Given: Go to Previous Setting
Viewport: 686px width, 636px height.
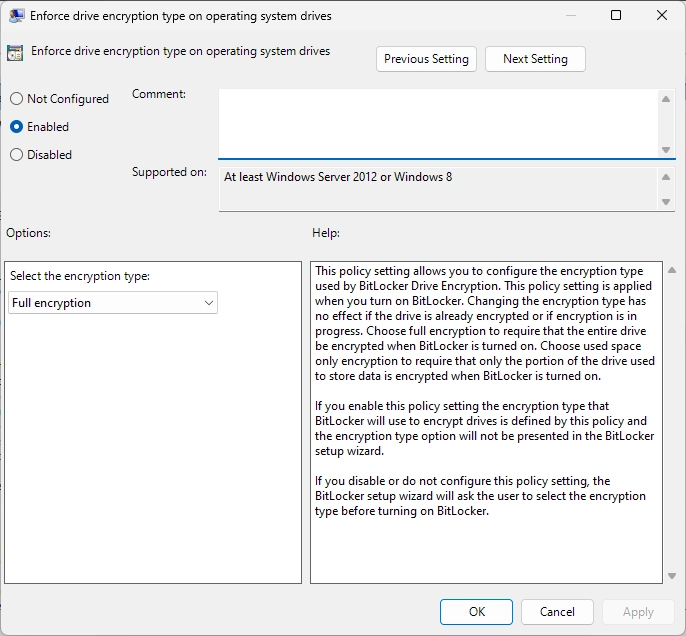Looking at the screenshot, I should tap(426, 59).
